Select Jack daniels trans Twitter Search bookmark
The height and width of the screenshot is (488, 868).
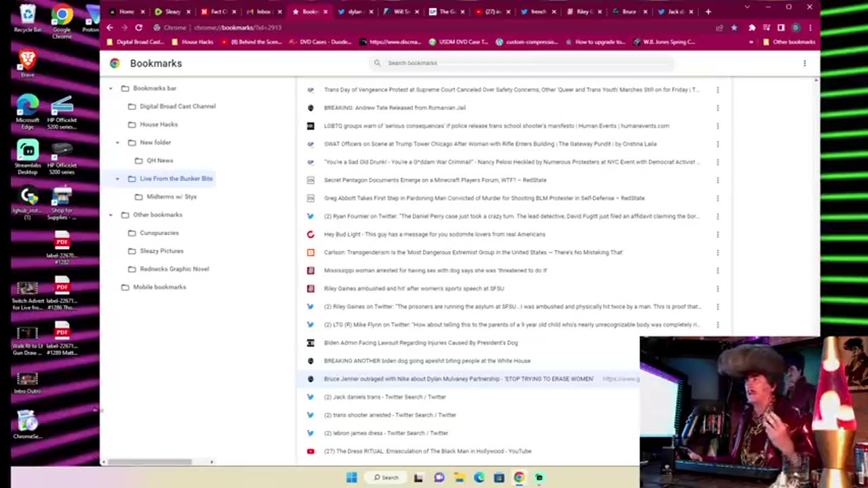[x=384, y=397]
